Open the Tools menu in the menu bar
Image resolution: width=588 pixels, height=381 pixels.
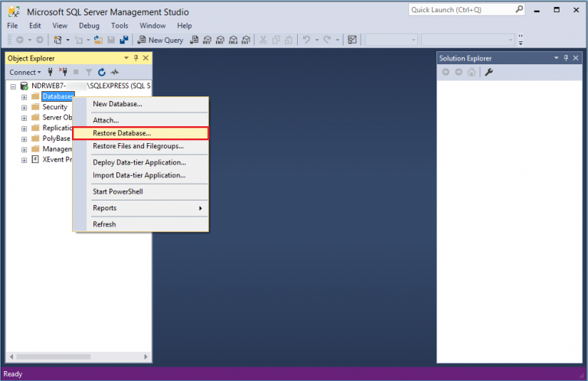(119, 25)
